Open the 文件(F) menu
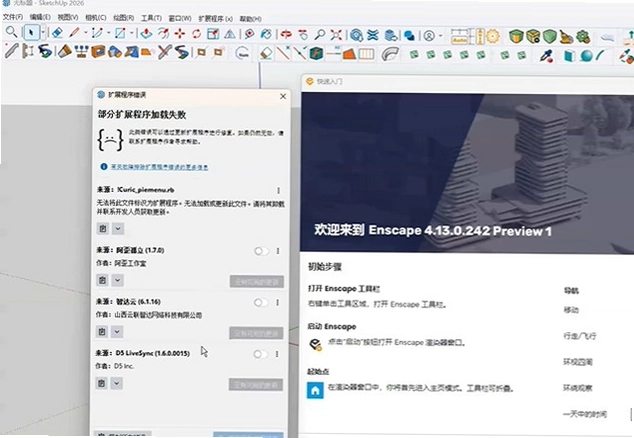Viewport: 634px width, 438px height. (x=13, y=17)
